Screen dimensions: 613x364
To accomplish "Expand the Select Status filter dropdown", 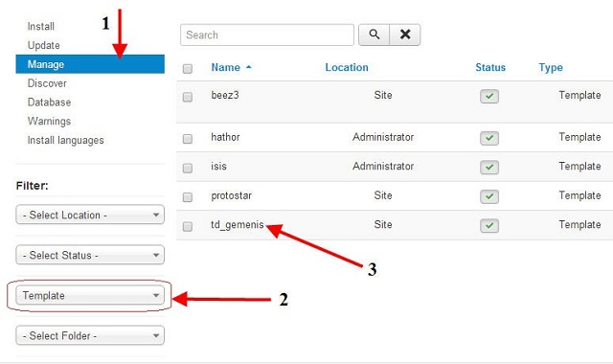I will click(x=90, y=255).
